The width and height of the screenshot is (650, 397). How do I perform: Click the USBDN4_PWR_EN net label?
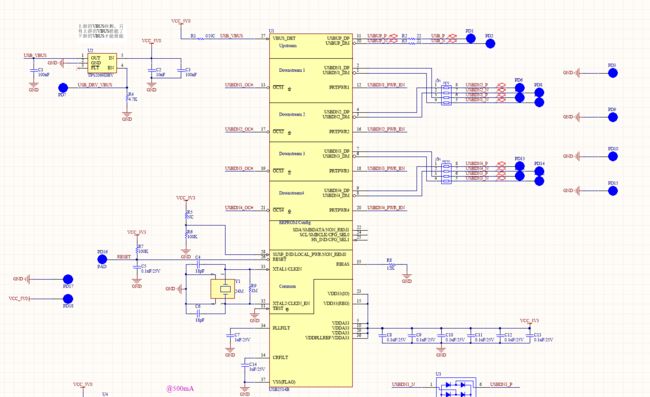point(386,207)
